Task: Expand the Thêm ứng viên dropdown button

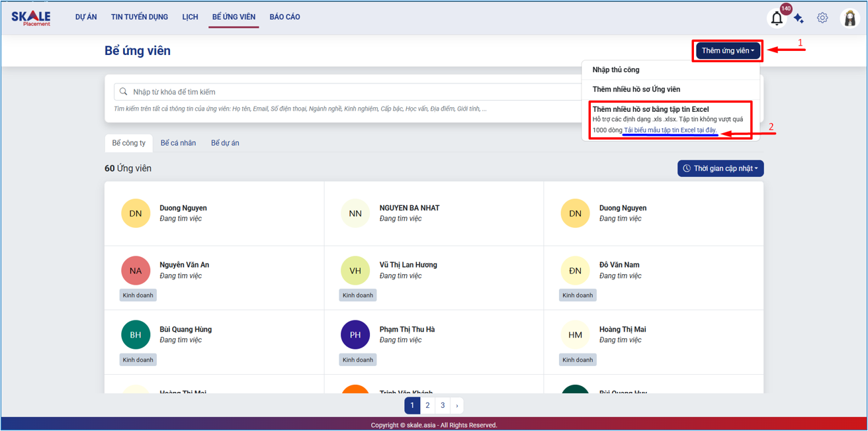Action: point(727,51)
